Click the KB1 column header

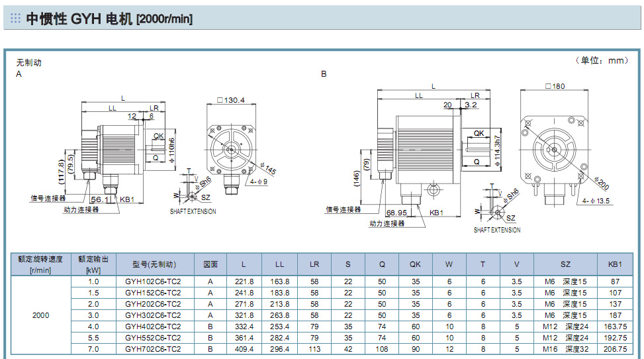point(615,264)
